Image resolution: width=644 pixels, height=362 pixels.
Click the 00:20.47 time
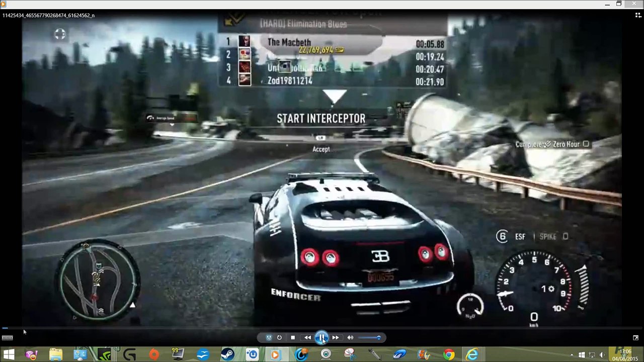[430, 69]
